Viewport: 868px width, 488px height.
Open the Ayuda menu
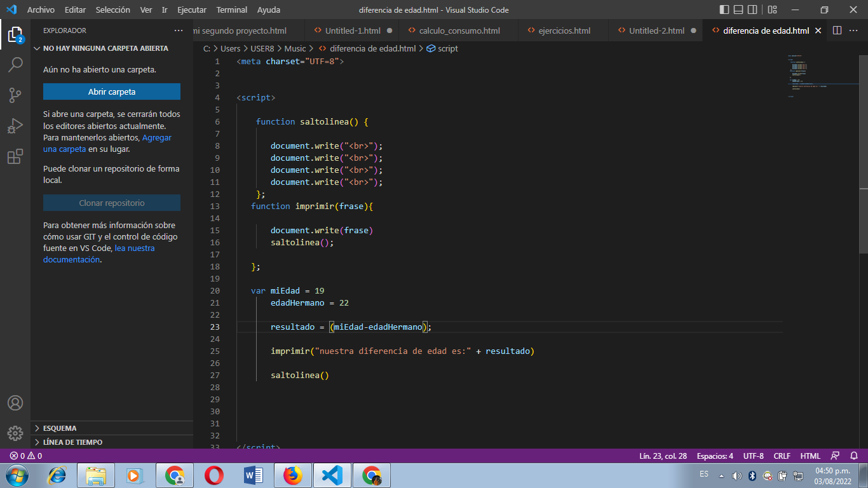269,10
